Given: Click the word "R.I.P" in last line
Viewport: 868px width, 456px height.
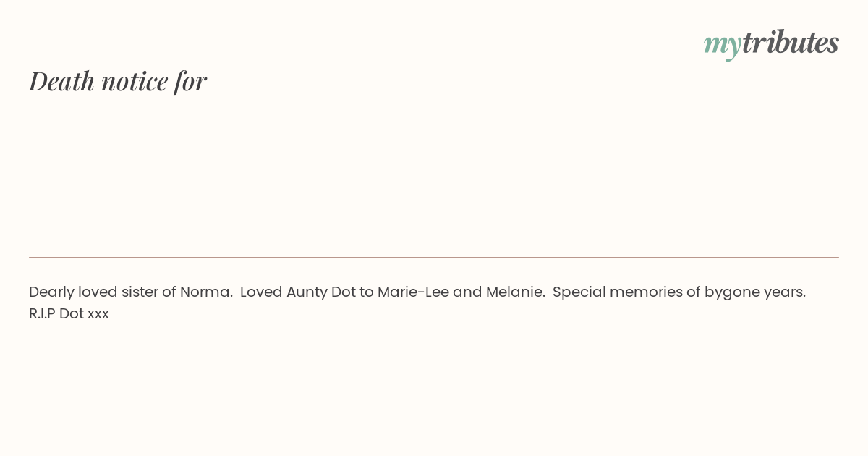Looking at the screenshot, I should [x=42, y=313].
